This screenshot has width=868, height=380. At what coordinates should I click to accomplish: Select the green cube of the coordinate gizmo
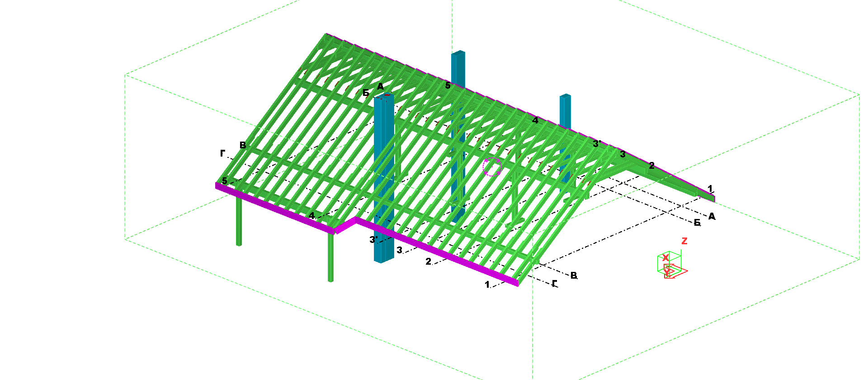coord(669,262)
